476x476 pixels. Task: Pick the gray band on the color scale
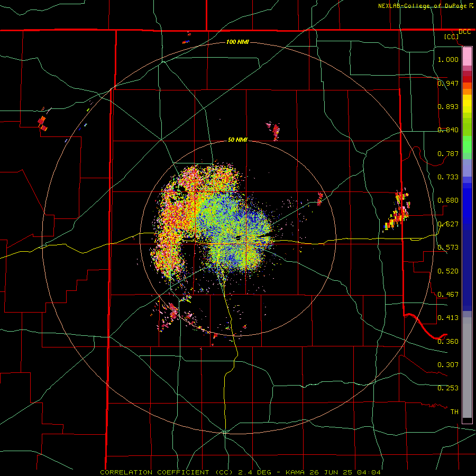tap(467, 368)
